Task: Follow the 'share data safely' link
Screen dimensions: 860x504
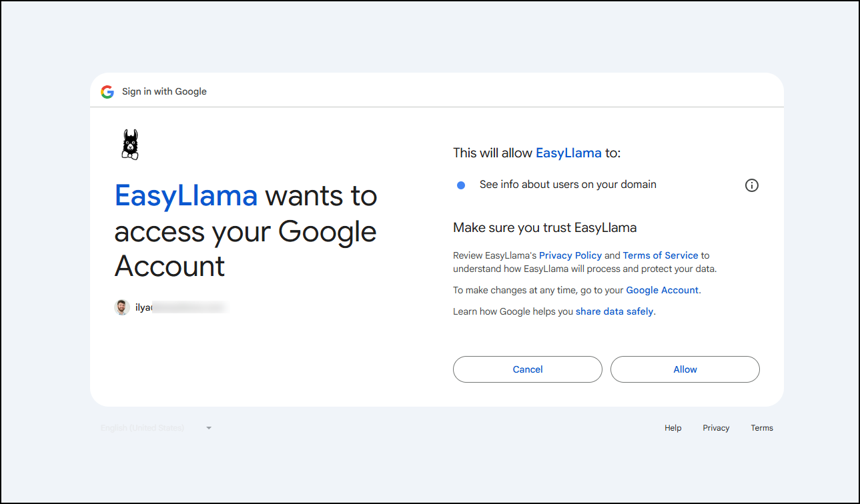Action: 614,311
